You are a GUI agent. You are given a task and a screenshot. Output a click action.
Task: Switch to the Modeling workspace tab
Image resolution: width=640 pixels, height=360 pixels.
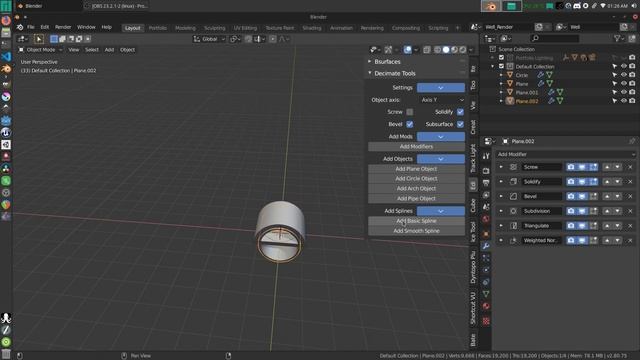(185, 28)
